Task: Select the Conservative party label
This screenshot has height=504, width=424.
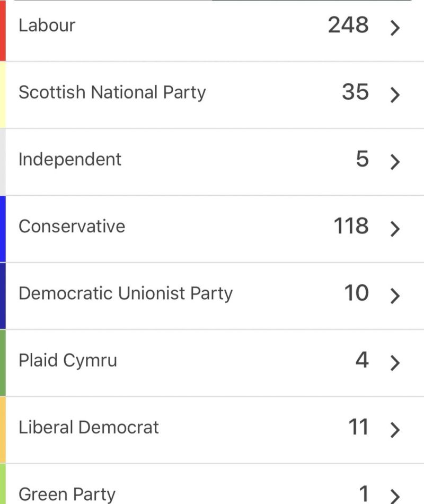Action: (72, 227)
